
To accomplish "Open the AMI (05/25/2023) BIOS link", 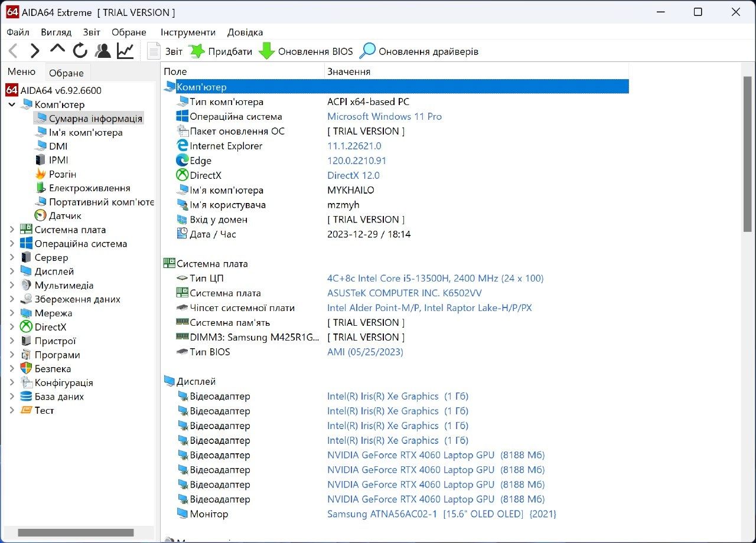I will coord(365,352).
